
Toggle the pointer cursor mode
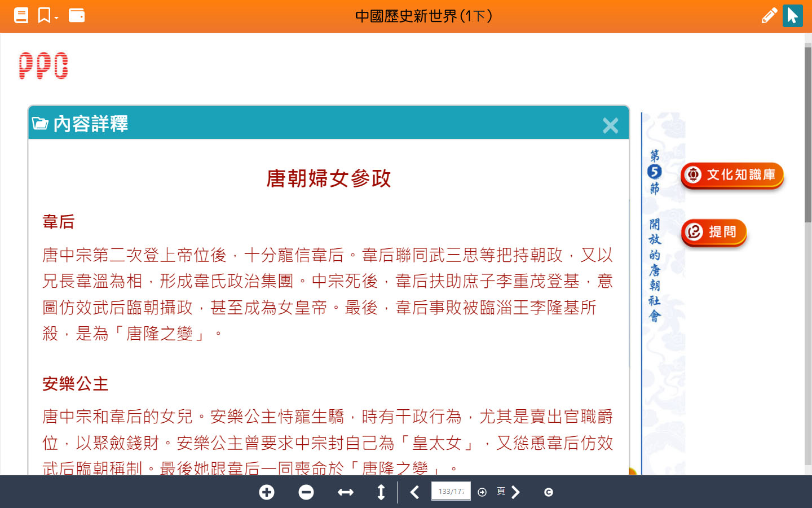[x=792, y=15]
